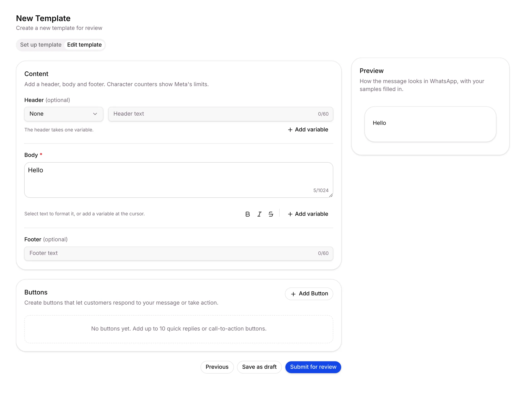Click the 'No buttons yet' placeholder text

[x=179, y=329]
